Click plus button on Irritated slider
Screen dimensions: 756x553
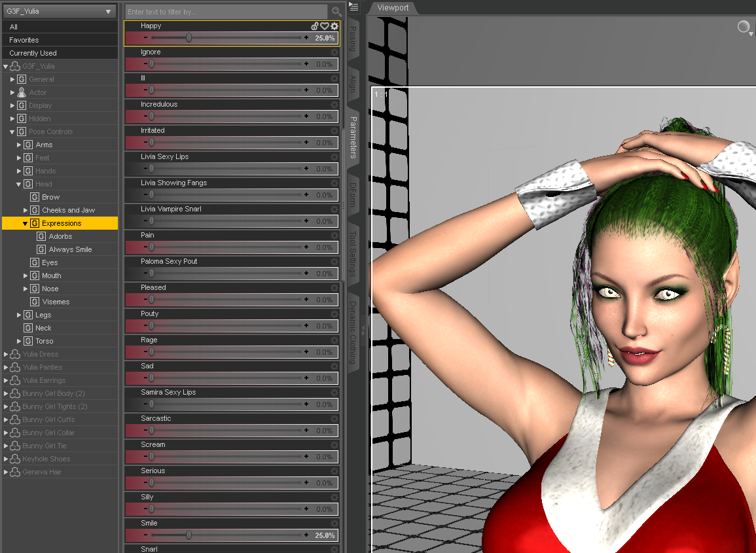306,142
